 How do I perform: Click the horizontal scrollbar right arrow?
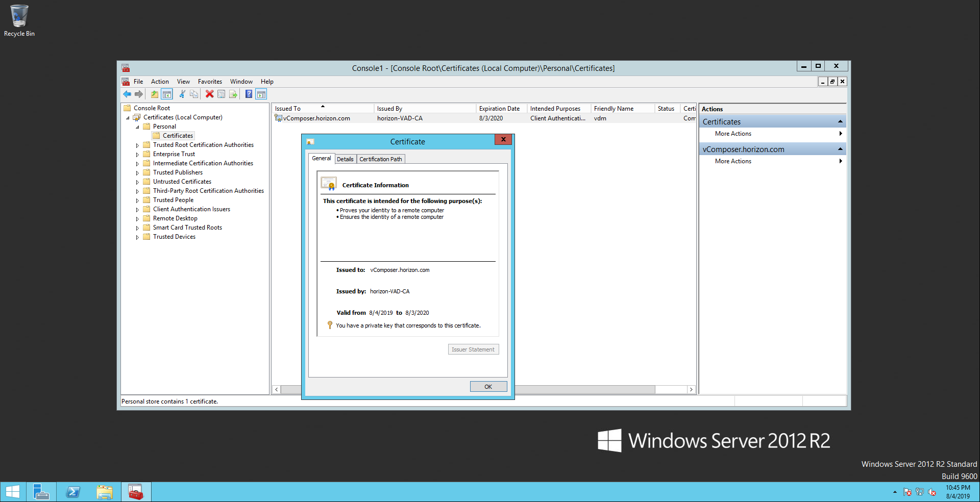point(691,390)
